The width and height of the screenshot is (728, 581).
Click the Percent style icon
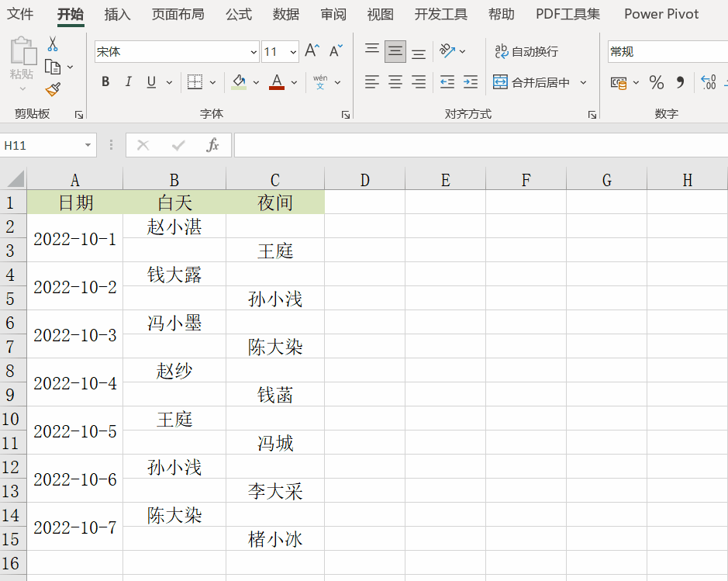pyautogui.click(x=656, y=81)
